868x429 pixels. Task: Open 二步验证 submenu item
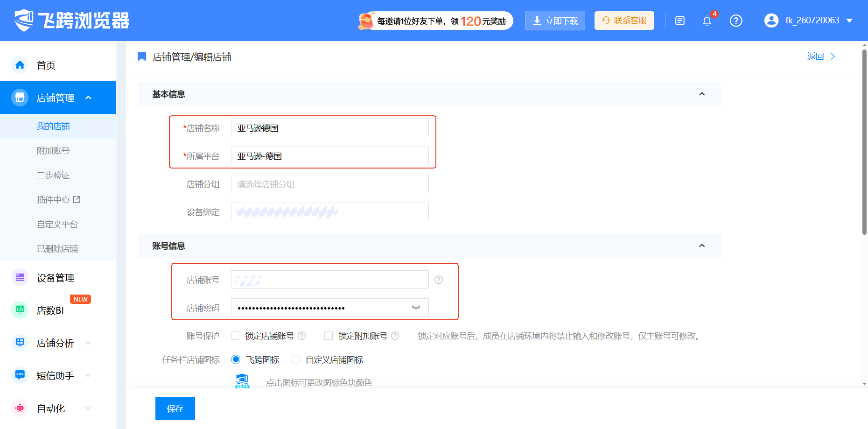(53, 176)
